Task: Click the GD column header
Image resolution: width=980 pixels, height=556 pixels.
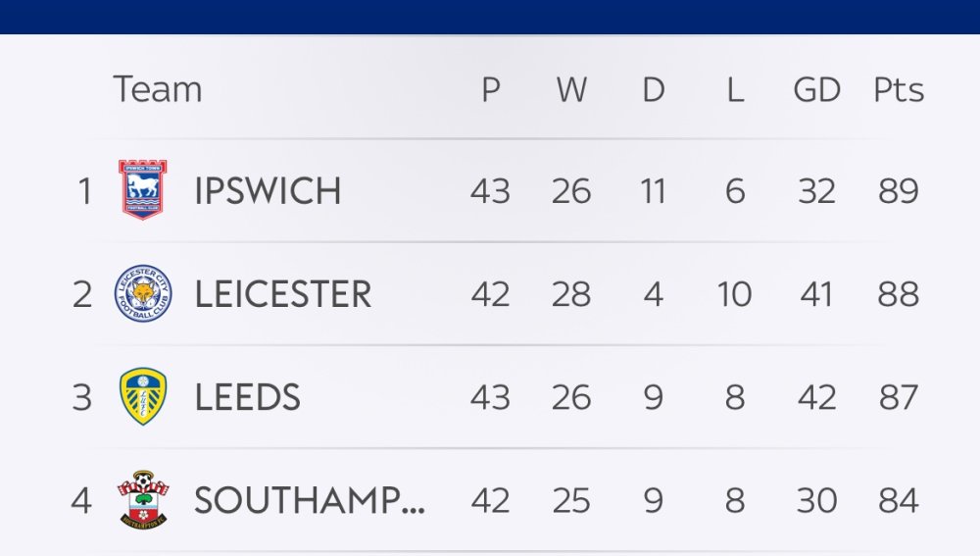Action: pyautogui.click(x=816, y=90)
